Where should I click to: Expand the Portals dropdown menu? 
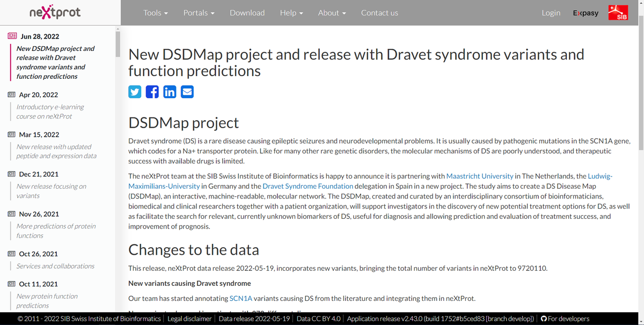coord(199,12)
